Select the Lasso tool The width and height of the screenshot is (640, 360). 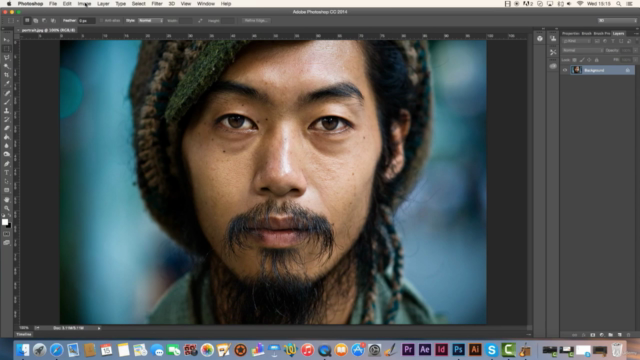pyautogui.click(x=7, y=58)
